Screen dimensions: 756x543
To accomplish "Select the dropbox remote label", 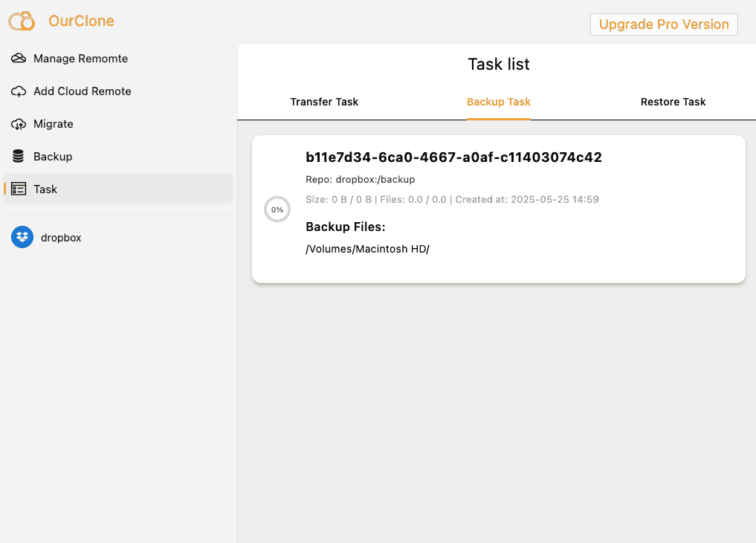I will point(61,238).
